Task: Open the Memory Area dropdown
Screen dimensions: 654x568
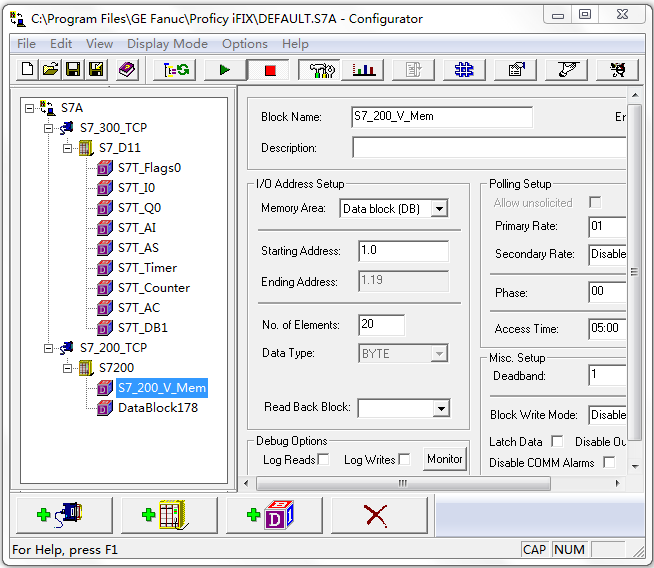Action: 439,209
